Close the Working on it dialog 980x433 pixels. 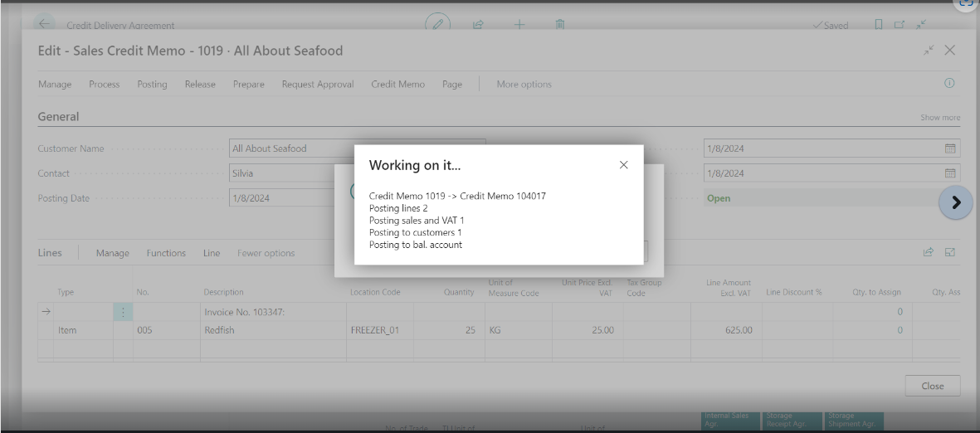[x=623, y=165]
